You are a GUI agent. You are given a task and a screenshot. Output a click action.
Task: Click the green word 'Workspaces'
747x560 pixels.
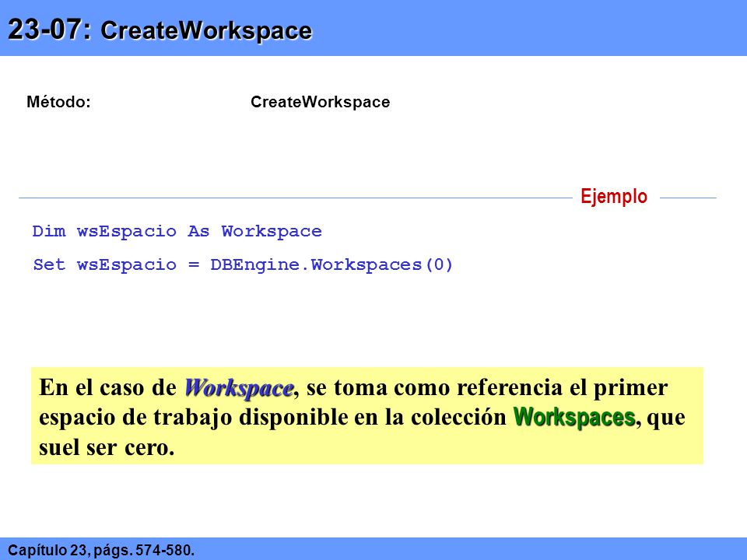[574, 417]
